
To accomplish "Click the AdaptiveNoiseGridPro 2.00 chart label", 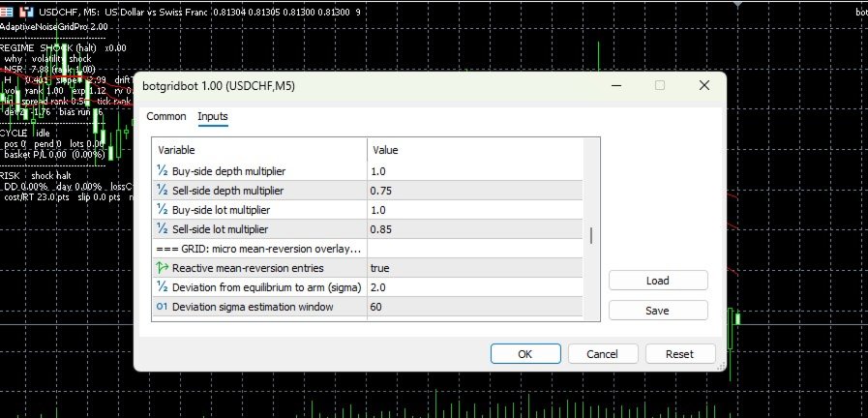I will (53, 26).
